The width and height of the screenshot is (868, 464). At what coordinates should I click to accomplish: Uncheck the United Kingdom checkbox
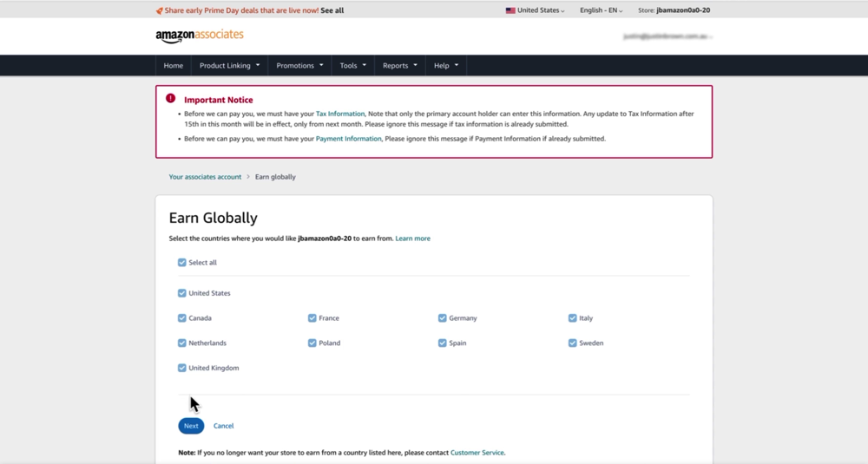[182, 368]
